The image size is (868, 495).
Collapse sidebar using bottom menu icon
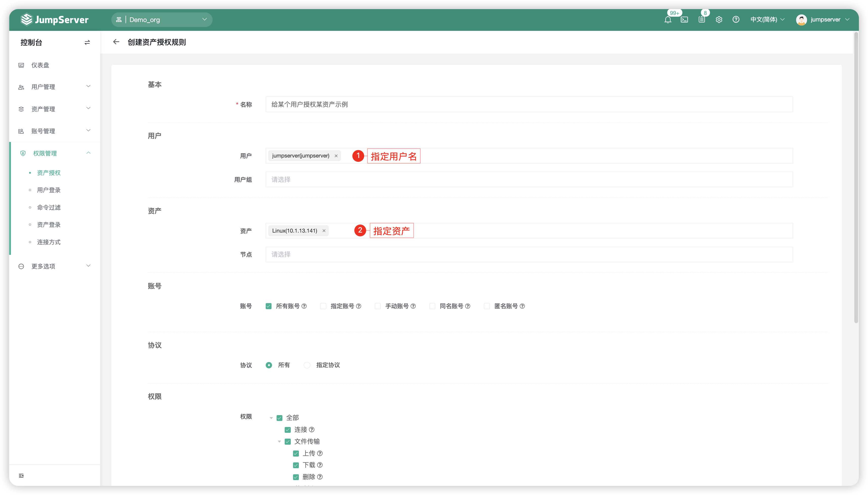click(x=21, y=475)
